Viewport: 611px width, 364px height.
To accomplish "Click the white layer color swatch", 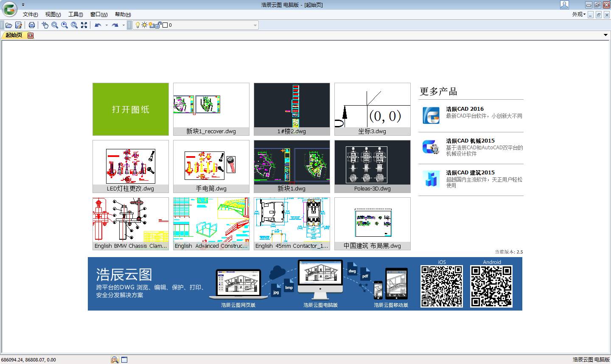I will (x=165, y=25).
